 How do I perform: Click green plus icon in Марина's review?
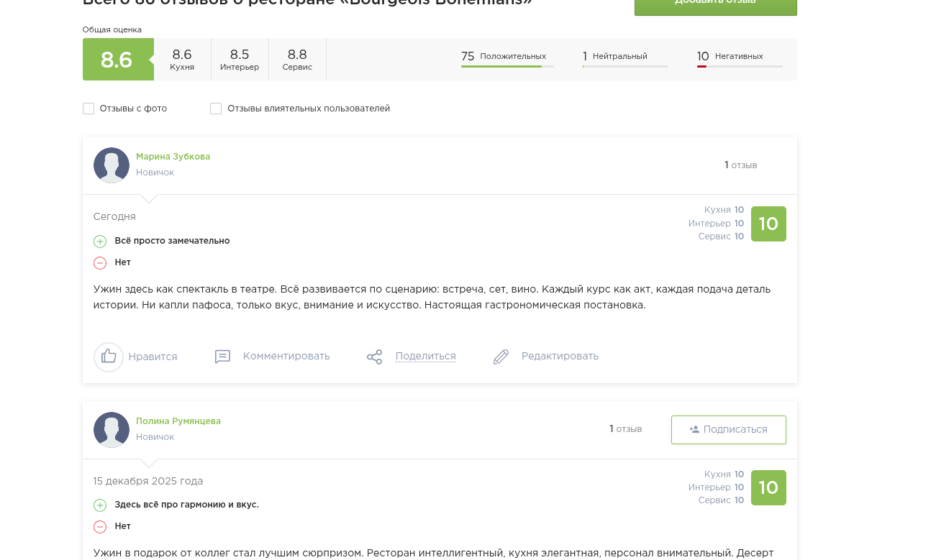click(100, 242)
